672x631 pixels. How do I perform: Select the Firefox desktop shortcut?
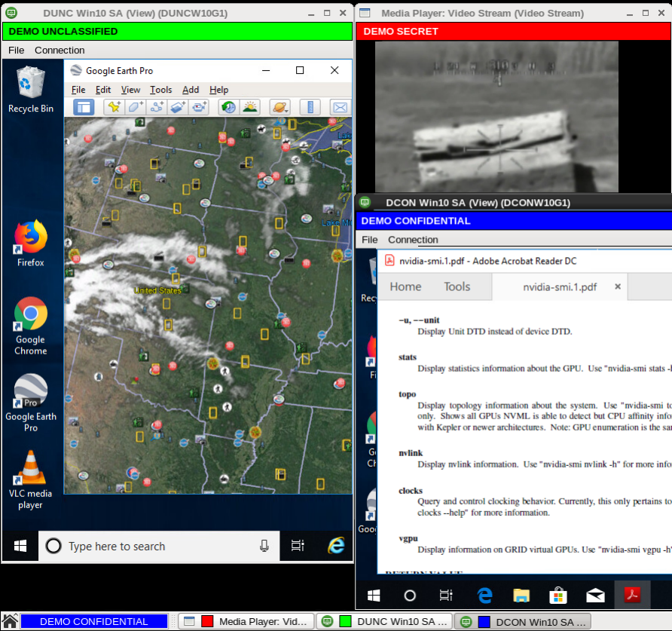30,244
